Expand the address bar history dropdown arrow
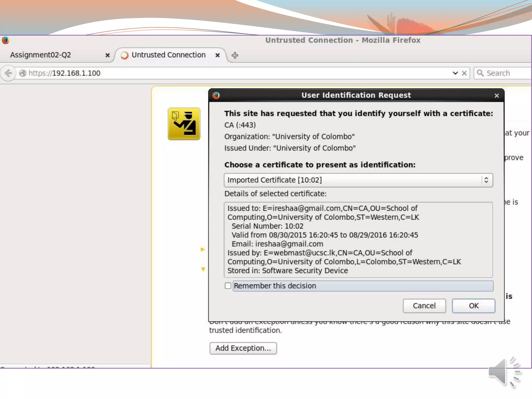Screen dimensions: 532x399 455,73
